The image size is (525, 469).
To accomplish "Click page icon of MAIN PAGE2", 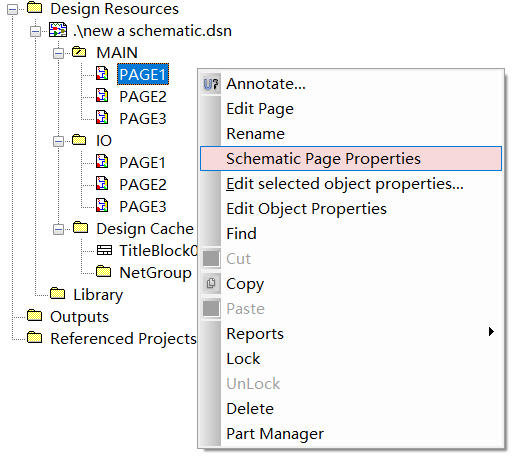I will click(102, 96).
